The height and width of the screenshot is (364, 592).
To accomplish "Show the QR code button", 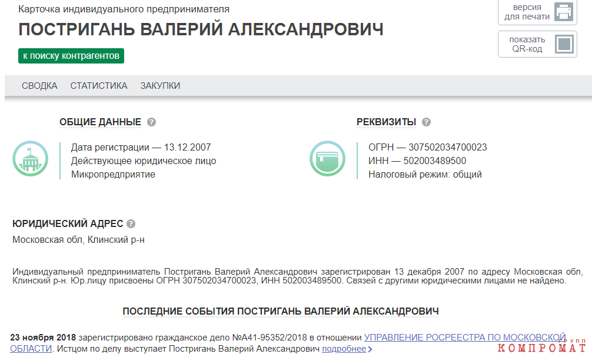I will point(537,44).
